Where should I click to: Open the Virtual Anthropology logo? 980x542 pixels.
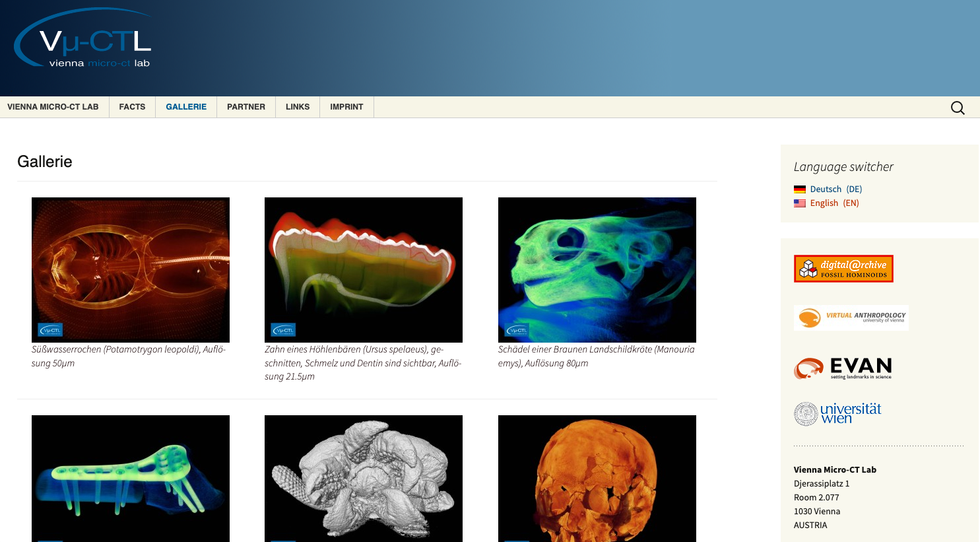(x=851, y=318)
